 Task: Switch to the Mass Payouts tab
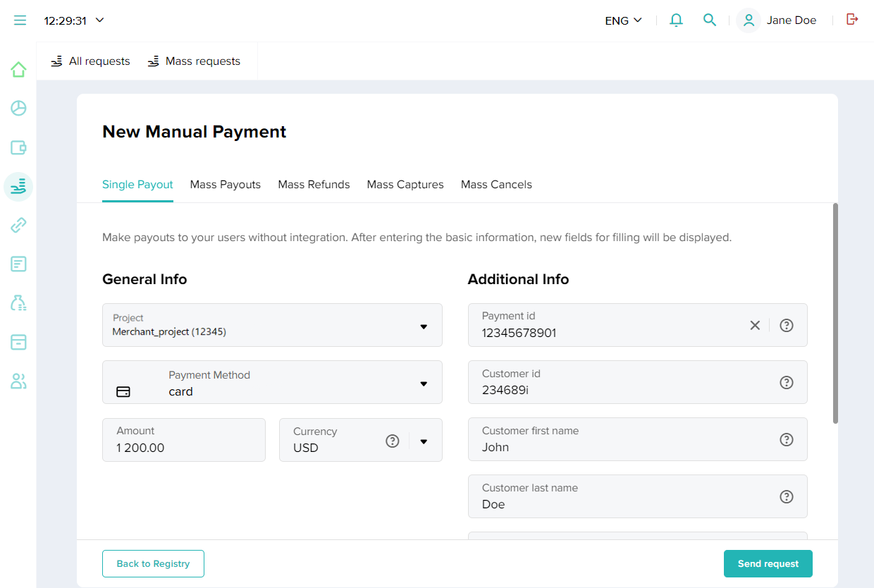pyautogui.click(x=226, y=185)
